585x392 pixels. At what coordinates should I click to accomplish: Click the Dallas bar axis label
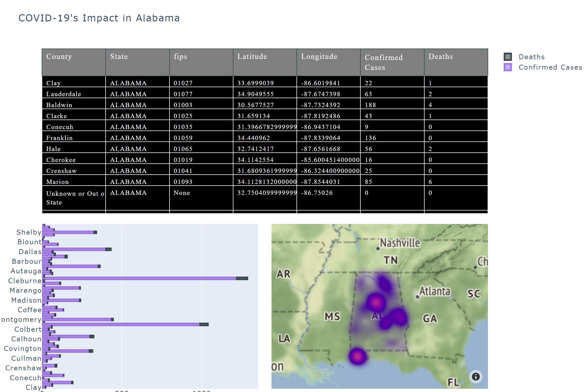click(30, 252)
